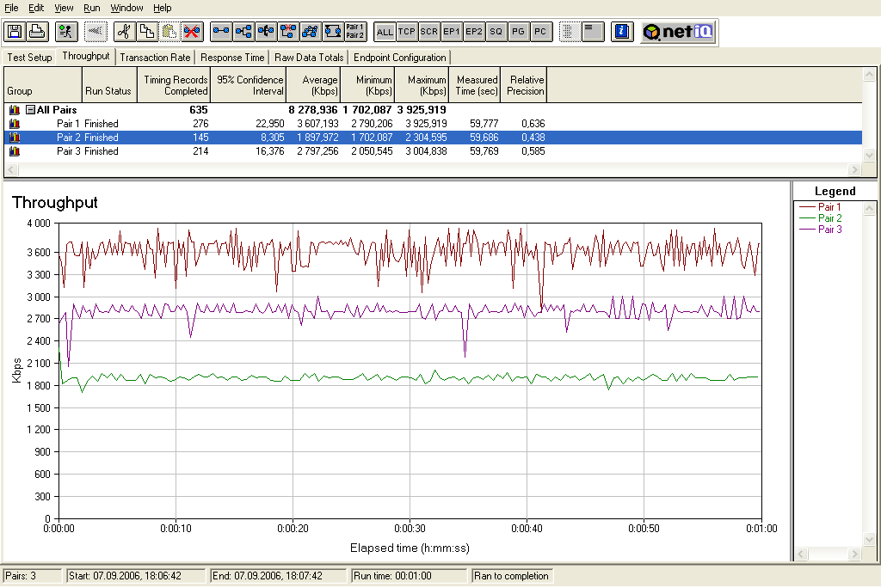
Task: Click the legend scroll up arrow
Action: tap(869, 209)
